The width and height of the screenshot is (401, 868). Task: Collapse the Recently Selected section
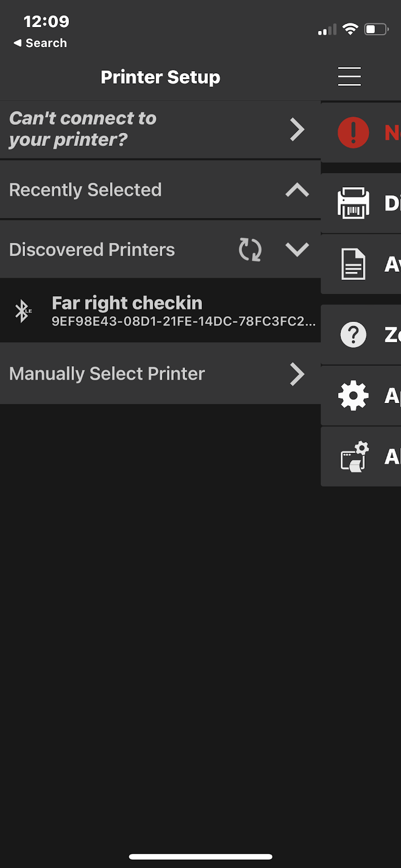pyautogui.click(x=297, y=190)
